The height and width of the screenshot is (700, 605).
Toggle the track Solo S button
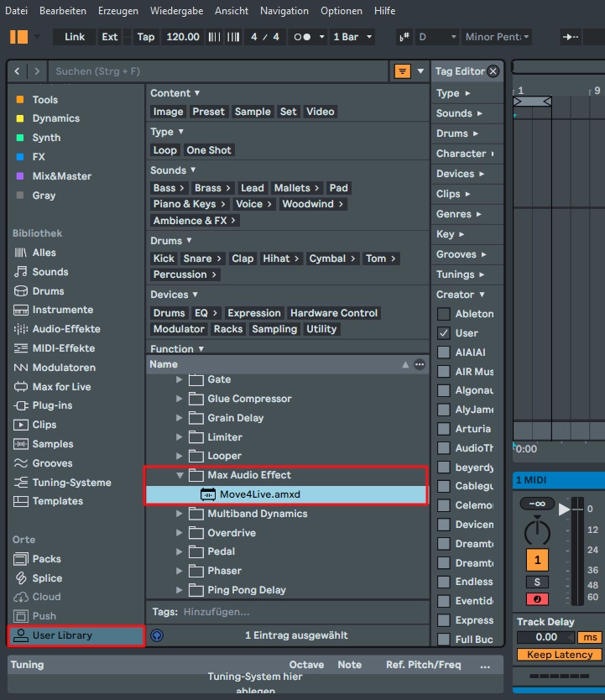point(537,582)
